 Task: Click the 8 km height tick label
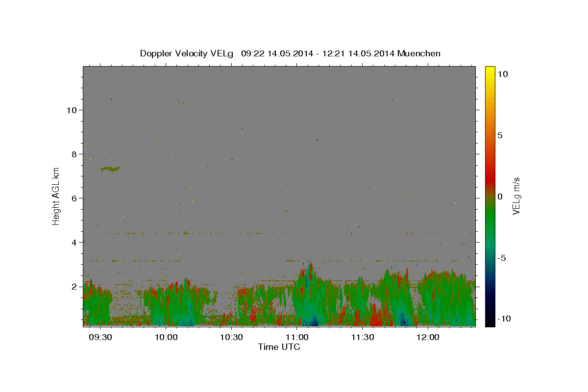tap(73, 154)
